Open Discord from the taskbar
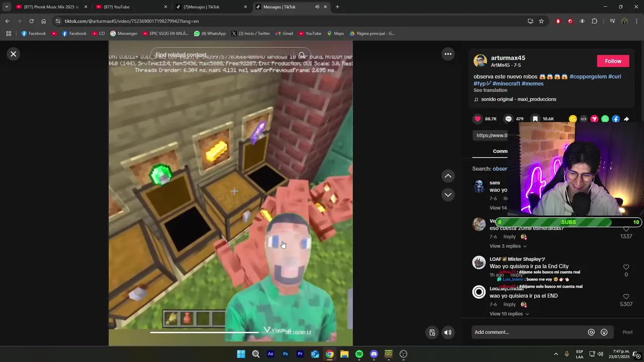The height and width of the screenshot is (362, 644). [x=374, y=354]
